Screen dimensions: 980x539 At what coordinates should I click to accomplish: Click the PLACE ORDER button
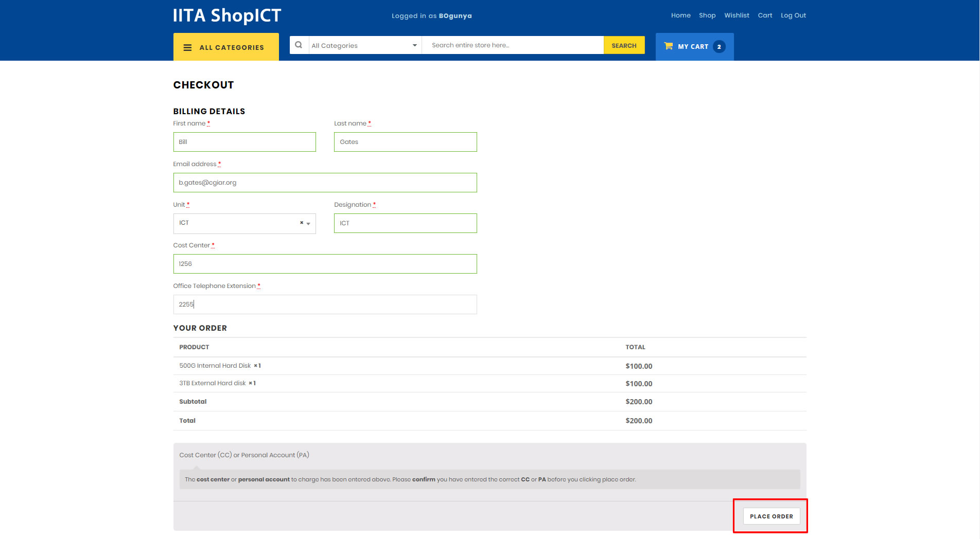coord(771,516)
